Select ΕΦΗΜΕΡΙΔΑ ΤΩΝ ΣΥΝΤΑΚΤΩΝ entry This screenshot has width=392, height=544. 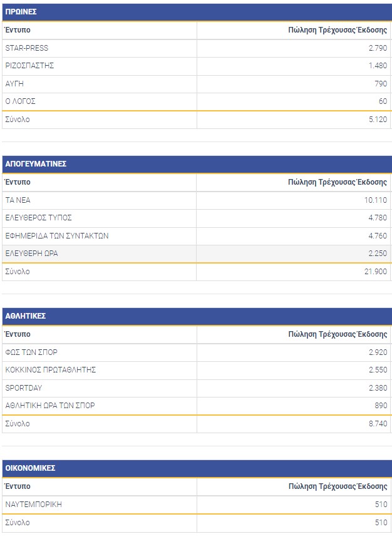[x=57, y=236]
